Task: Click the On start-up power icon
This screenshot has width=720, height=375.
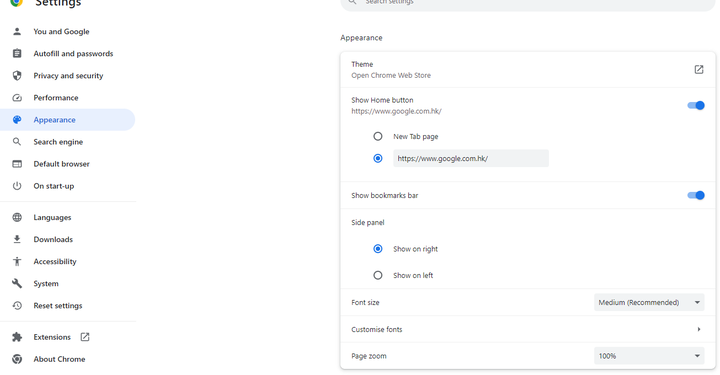Action: point(17,186)
